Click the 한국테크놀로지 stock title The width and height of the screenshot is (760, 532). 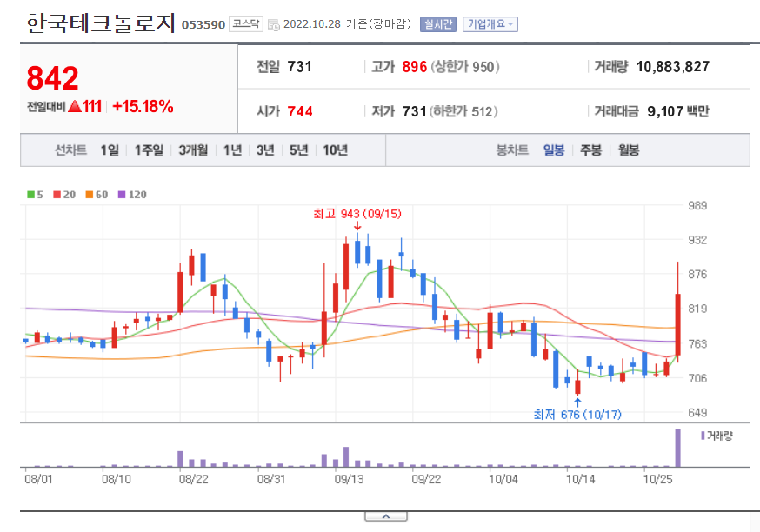tap(100, 23)
